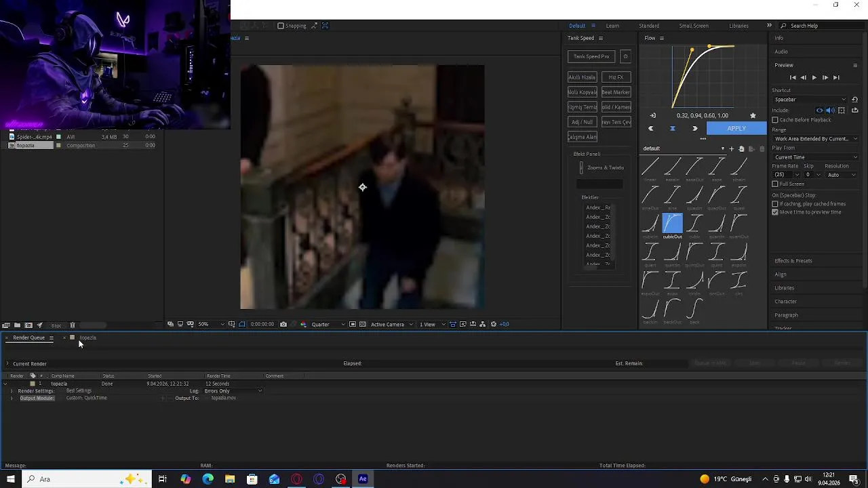This screenshot has width=868, height=488.
Task: Open File Explorer from the taskbar
Action: coord(230,479)
